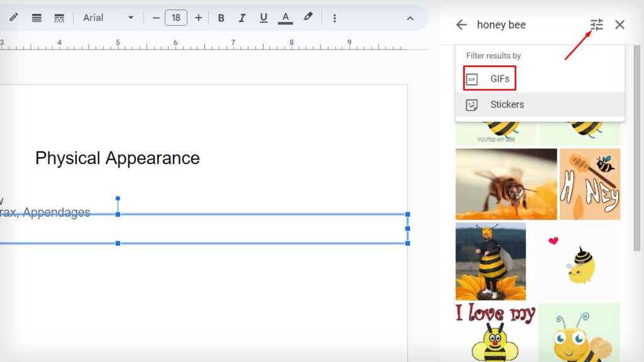Select the Stickers menu entry
This screenshot has width=644, height=362.
click(507, 104)
